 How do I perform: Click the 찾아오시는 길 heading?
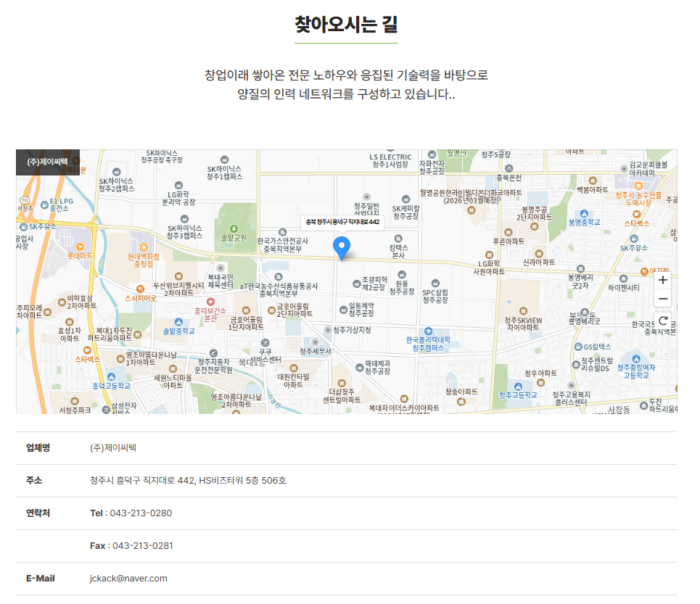click(346, 25)
